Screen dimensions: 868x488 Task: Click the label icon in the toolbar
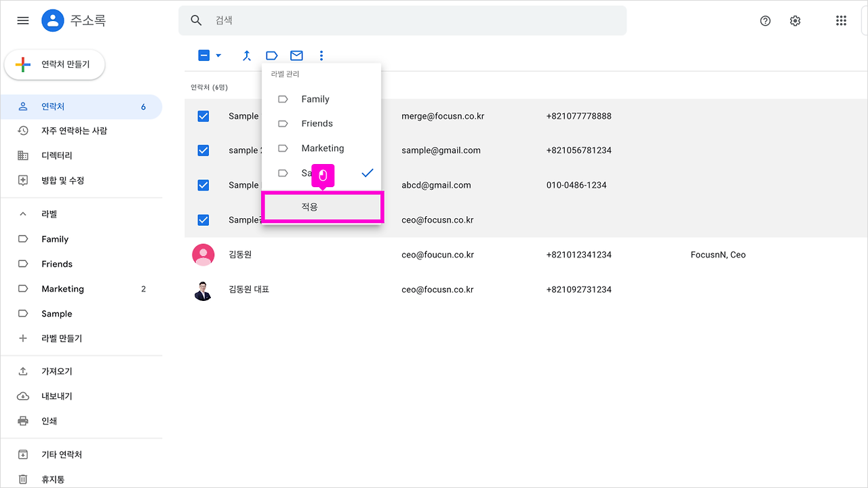[272, 56]
